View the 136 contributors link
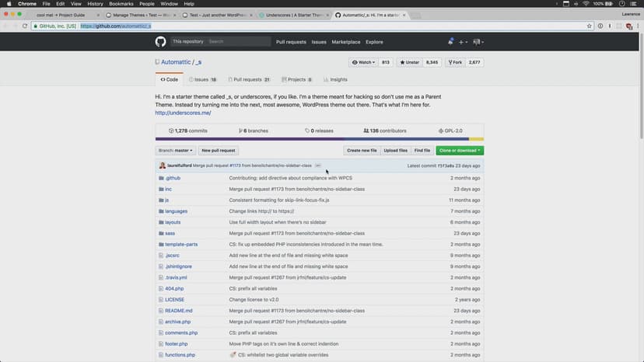Viewport: 644px width, 362px height. pos(385,131)
